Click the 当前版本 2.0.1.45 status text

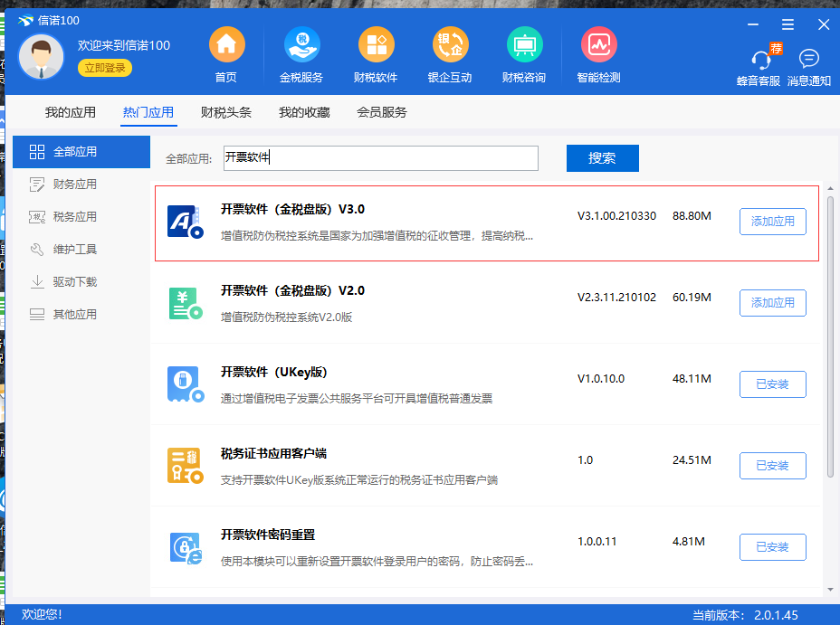click(x=745, y=615)
